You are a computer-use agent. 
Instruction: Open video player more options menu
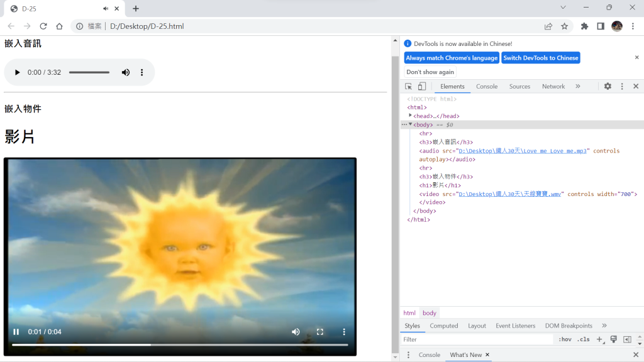click(x=344, y=332)
